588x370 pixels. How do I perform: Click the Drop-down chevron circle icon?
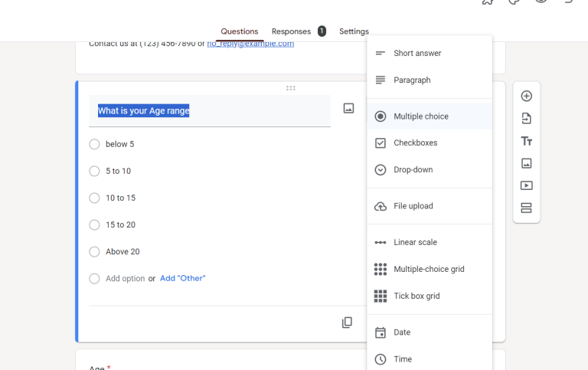tap(381, 169)
